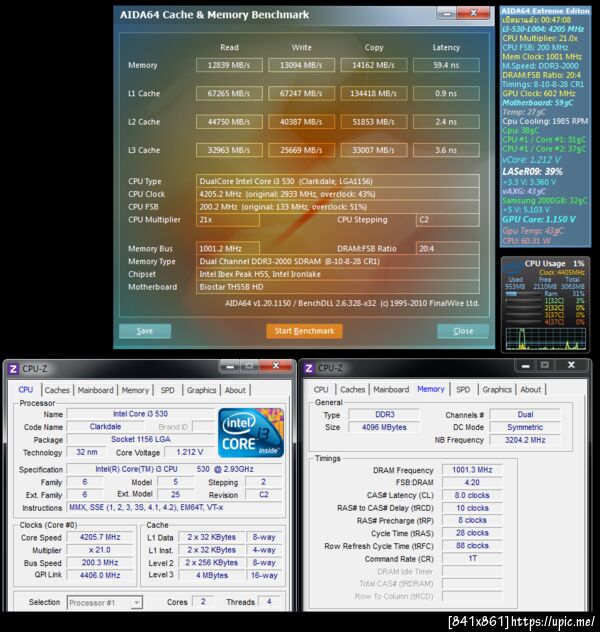This screenshot has height=632, width=600.
Task: Select SPD tab in left CPU-Z window
Action: pyautogui.click(x=168, y=390)
